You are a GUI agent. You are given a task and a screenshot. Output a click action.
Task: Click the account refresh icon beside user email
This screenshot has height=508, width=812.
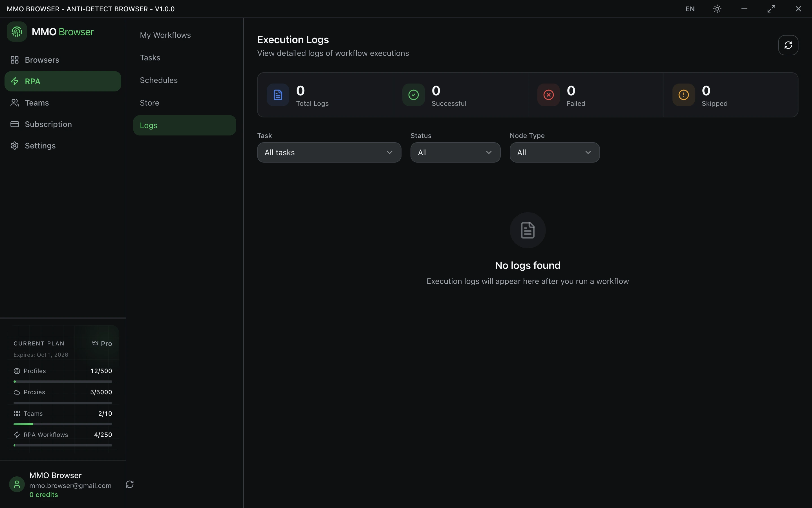pos(130,484)
